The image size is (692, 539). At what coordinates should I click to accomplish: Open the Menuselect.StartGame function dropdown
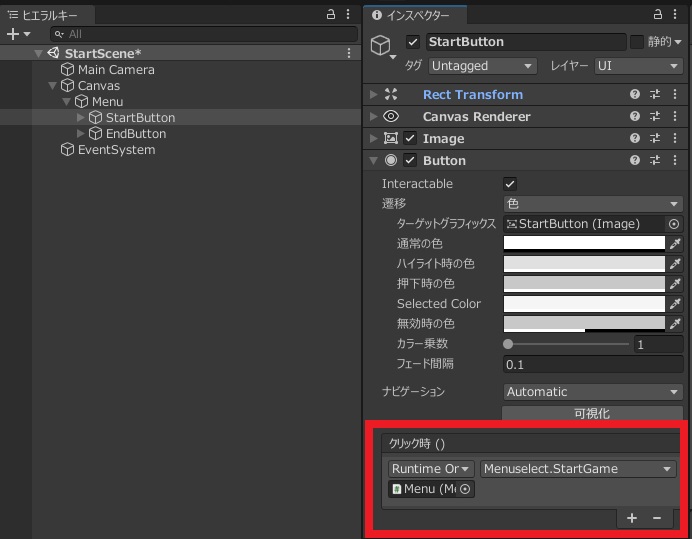coord(578,469)
